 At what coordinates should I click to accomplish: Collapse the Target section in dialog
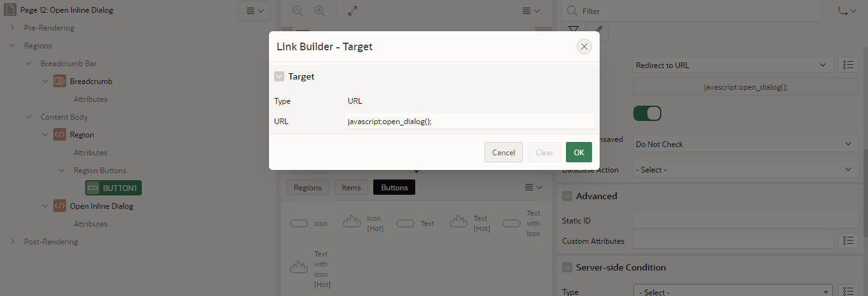279,76
